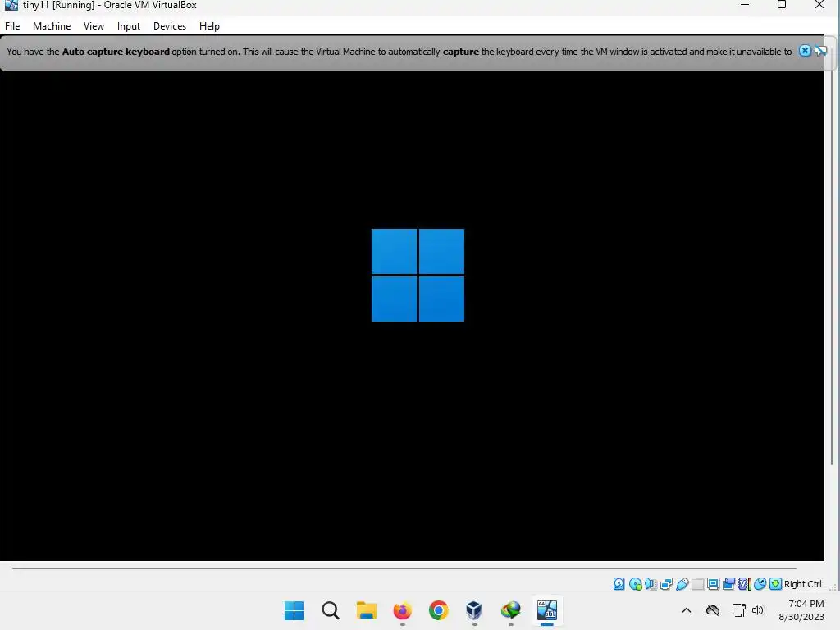Launch Google Chrome from the taskbar
This screenshot has height=630, width=840.
point(438,610)
